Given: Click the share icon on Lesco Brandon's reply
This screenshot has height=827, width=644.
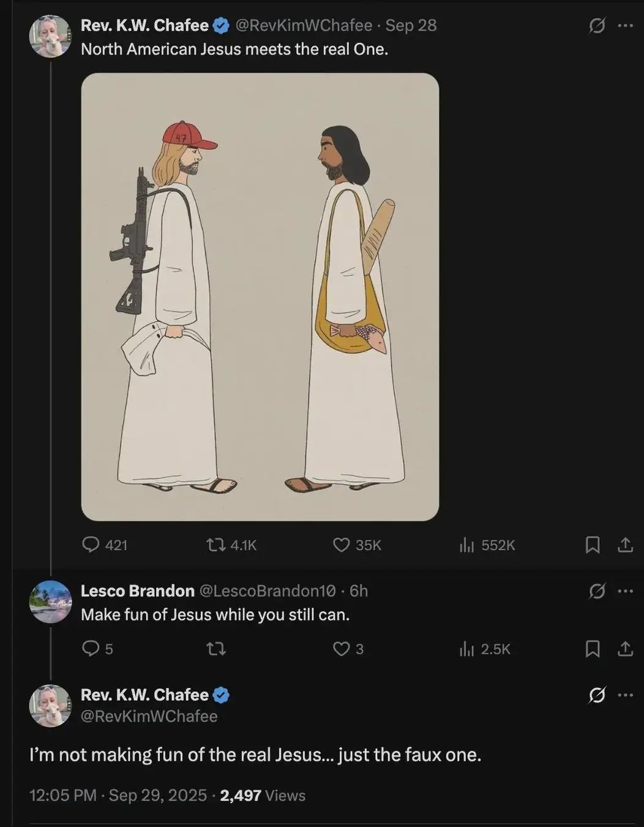Looking at the screenshot, I should (x=624, y=649).
